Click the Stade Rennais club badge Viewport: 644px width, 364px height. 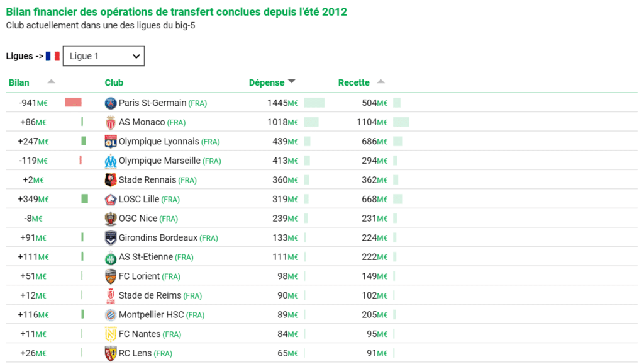pos(111,180)
